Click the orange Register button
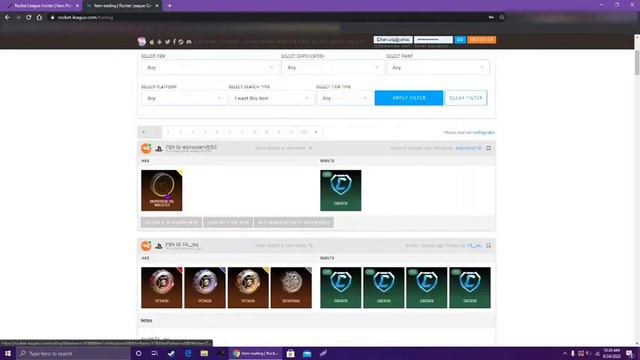 [x=482, y=40]
